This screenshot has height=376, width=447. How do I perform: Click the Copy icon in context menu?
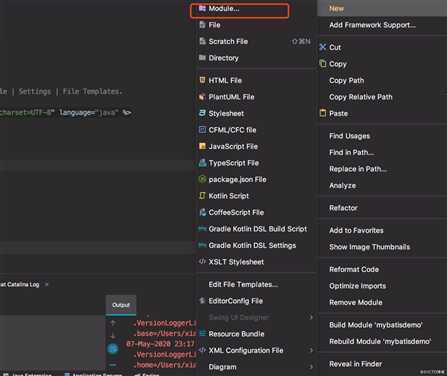tap(323, 63)
